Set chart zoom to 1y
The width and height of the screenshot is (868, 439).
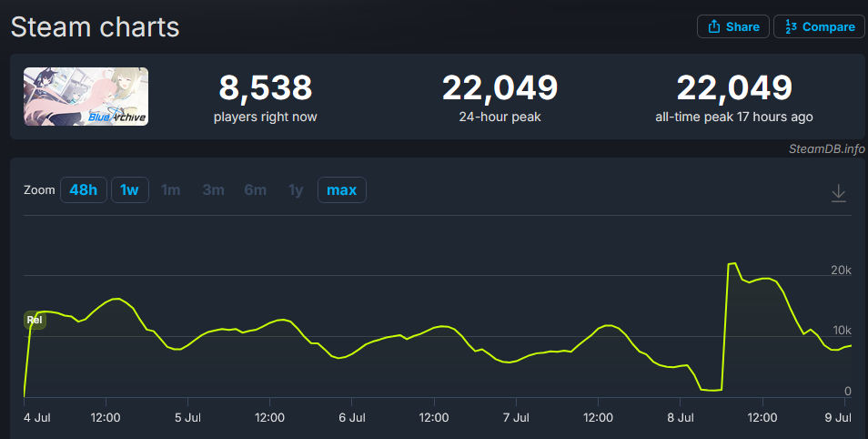click(296, 189)
